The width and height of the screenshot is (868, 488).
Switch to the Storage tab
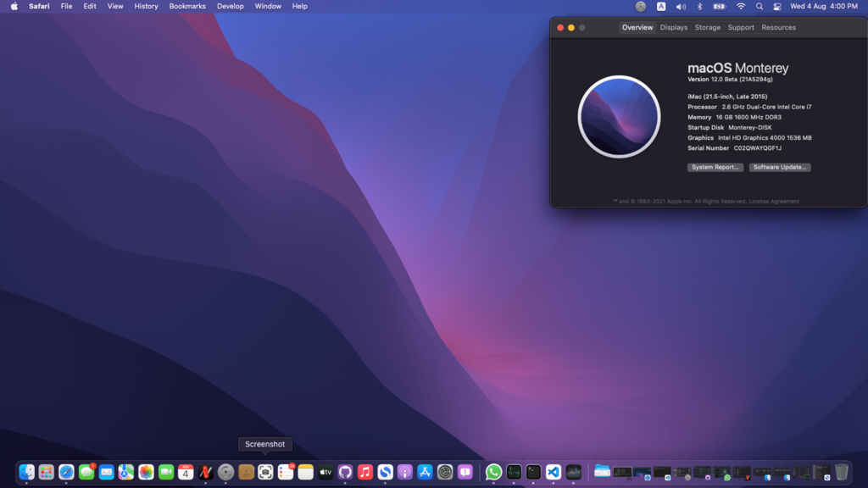point(708,27)
